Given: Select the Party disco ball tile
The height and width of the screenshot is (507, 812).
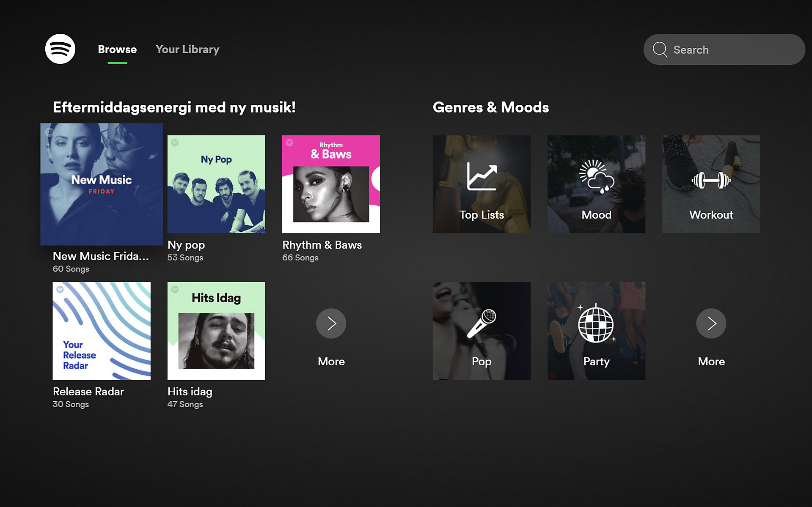Looking at the screenshot, I should [x=596, y=331].
